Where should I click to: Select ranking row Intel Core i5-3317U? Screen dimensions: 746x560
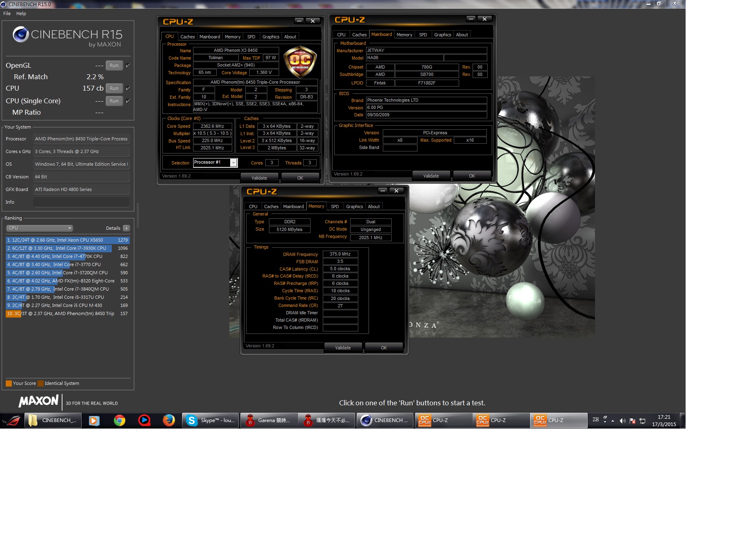68,297
